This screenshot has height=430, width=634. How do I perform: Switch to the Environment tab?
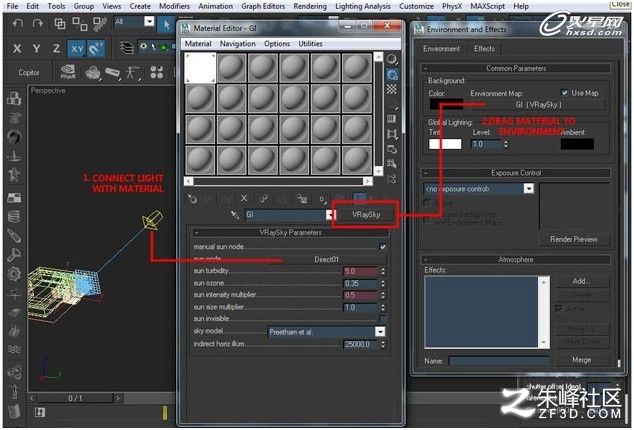point(441,49)
